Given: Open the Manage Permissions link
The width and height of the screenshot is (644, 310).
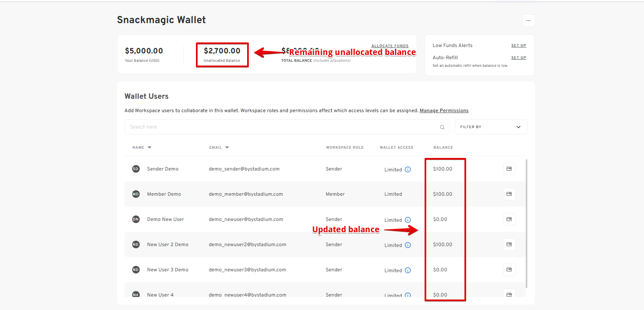Looking at the screenshot, I should 444,110.
